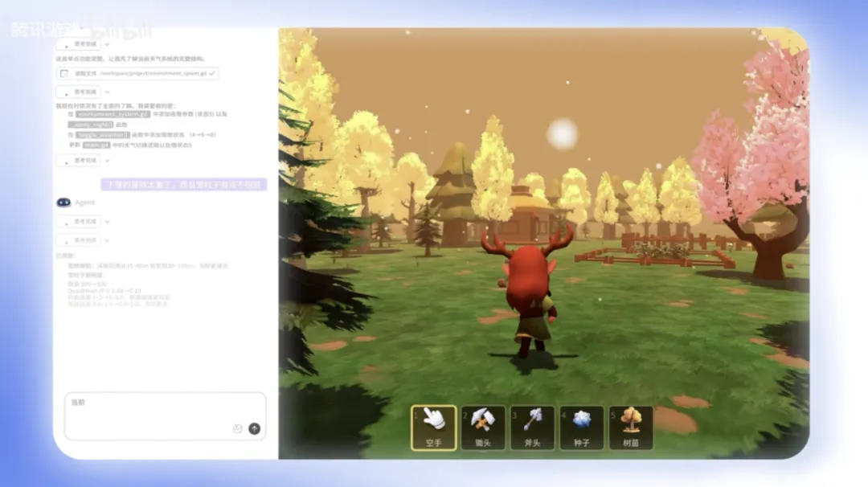
Task: Expand the 思考完成 chevron just above the purple message
Action: 107,161
